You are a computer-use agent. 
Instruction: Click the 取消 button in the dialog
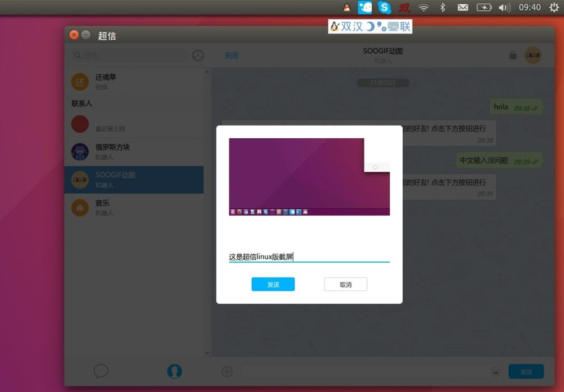345,284
